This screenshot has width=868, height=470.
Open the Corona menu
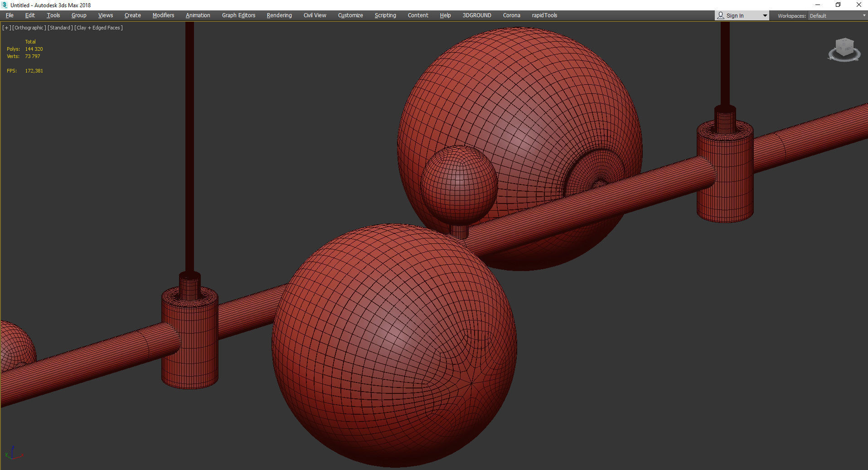point(512,15)
